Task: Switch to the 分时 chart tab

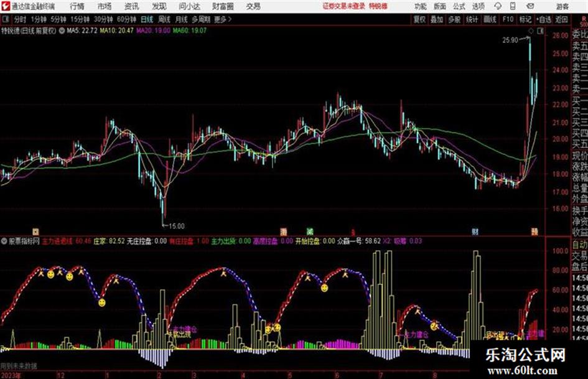Action: tap(21, 19)
